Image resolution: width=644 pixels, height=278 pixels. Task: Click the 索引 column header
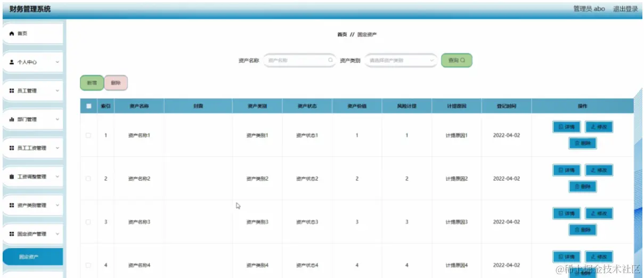[x=105, y=106]
